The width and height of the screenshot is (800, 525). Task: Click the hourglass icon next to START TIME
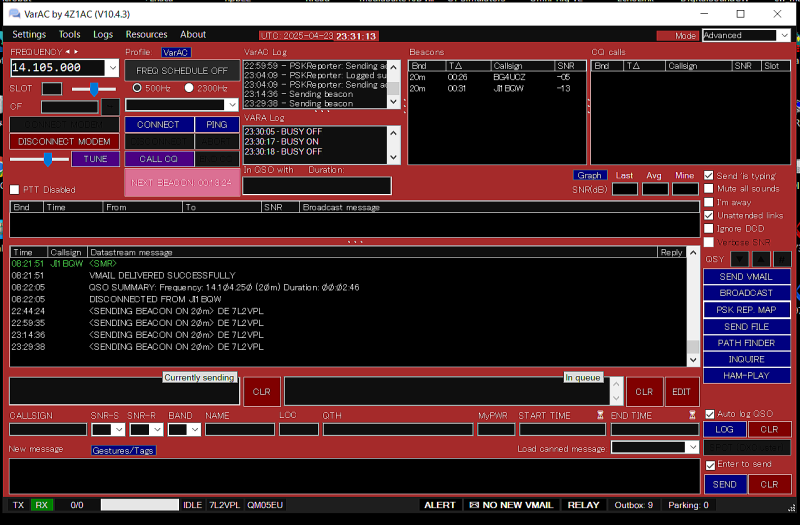[x=600, y=415]
